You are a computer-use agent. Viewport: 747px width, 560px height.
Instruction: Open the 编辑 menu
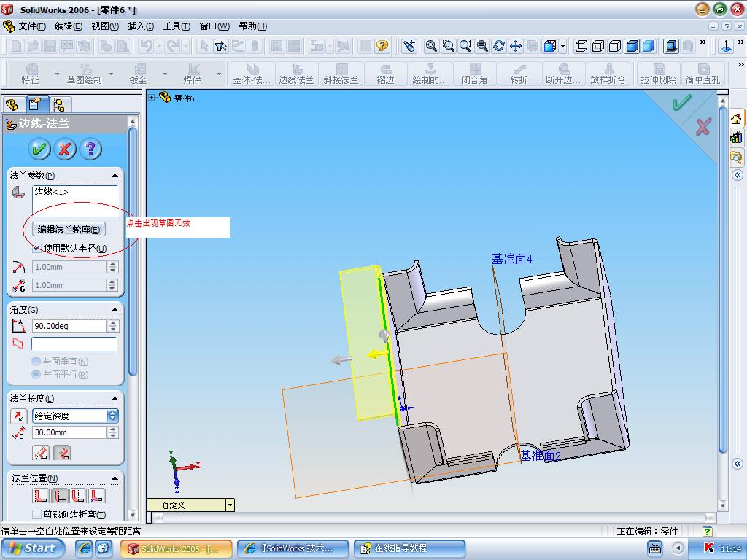69,26
